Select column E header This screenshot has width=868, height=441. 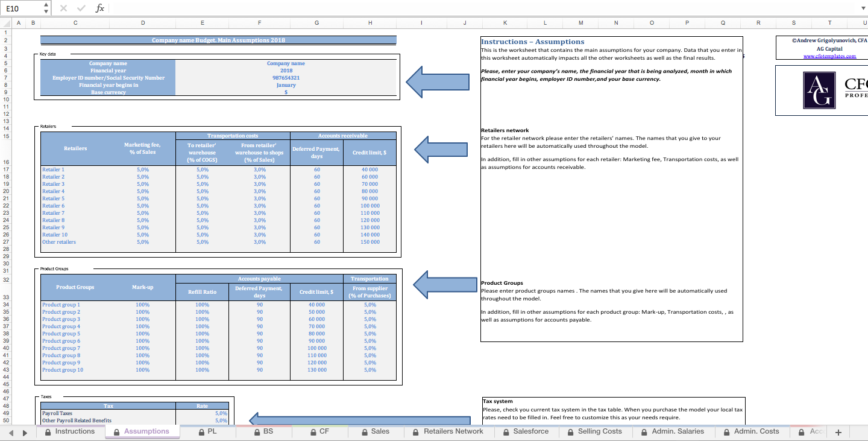202,23
